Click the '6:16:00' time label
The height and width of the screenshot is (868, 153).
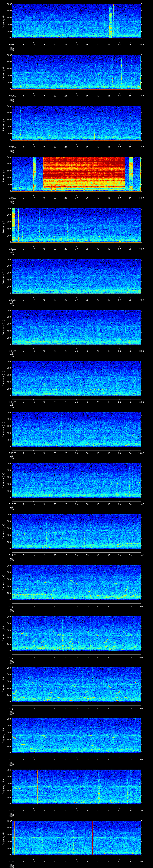point(12,810)
